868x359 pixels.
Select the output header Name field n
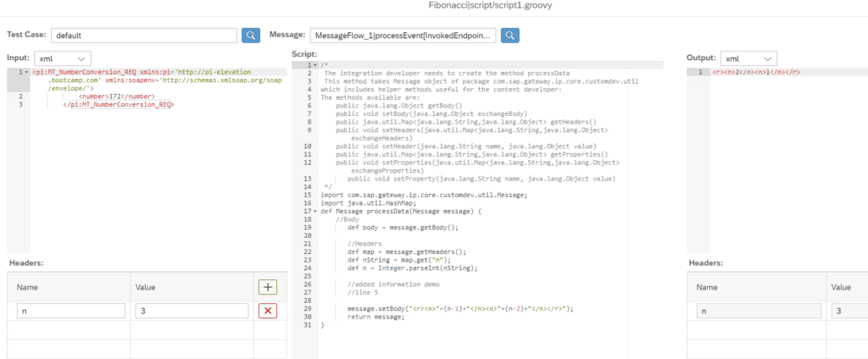tap(759, 311)
